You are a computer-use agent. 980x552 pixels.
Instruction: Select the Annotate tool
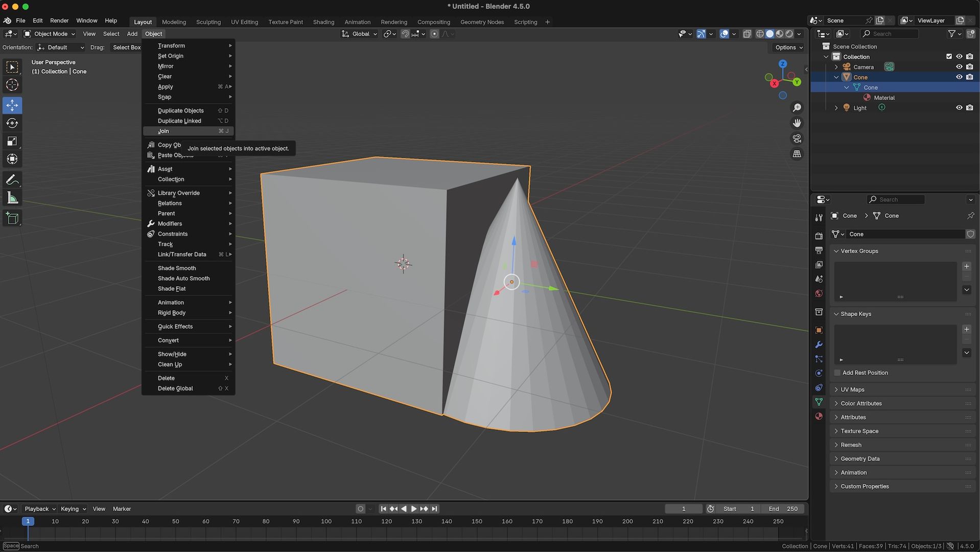12,179
